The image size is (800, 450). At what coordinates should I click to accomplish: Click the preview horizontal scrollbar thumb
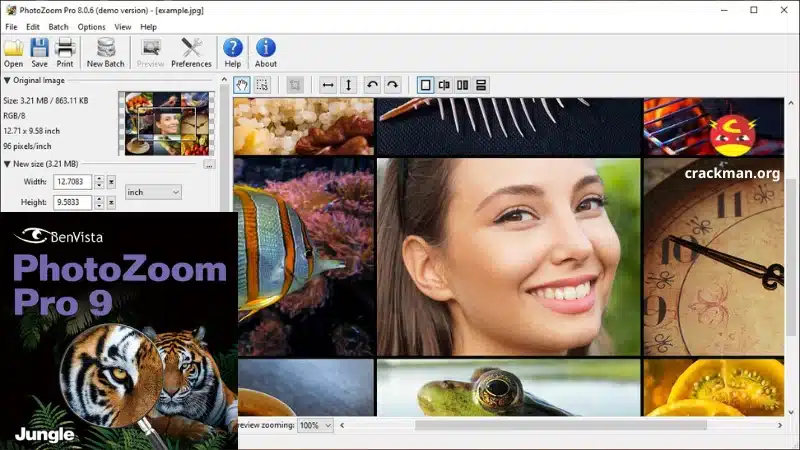[561, 425]
